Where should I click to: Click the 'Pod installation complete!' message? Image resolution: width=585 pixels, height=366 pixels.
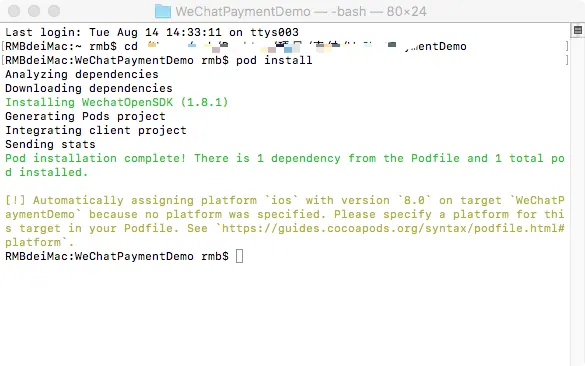(96, 159)
